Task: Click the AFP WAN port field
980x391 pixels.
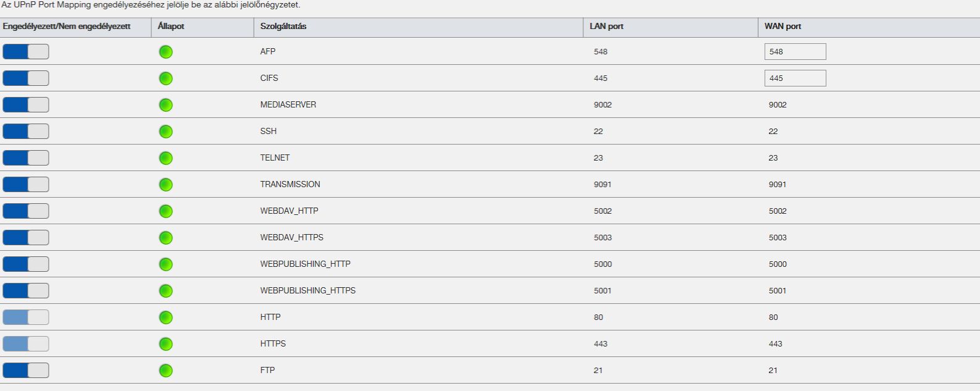Action: pyautogui.click(x=795, y=52)
